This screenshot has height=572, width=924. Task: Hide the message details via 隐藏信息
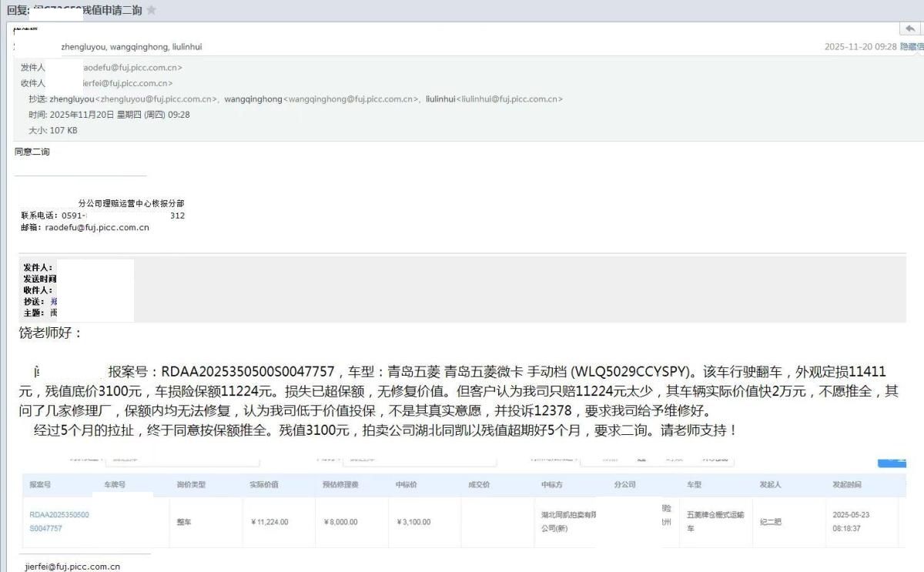(912, 47)
